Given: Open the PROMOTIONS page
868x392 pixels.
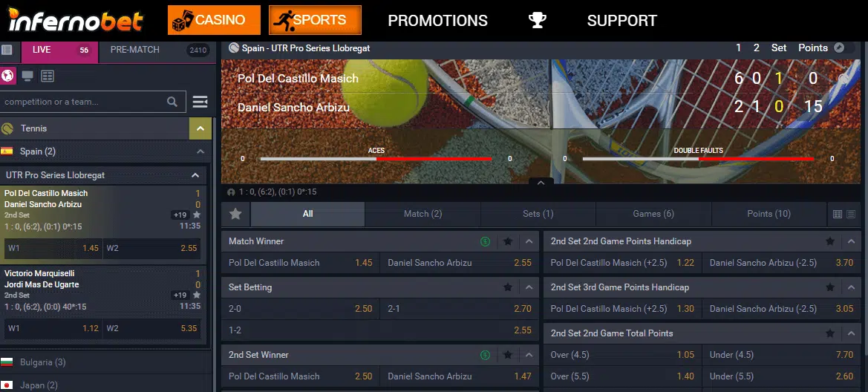Looking at the screenshot, I should [x=438, y=21].
